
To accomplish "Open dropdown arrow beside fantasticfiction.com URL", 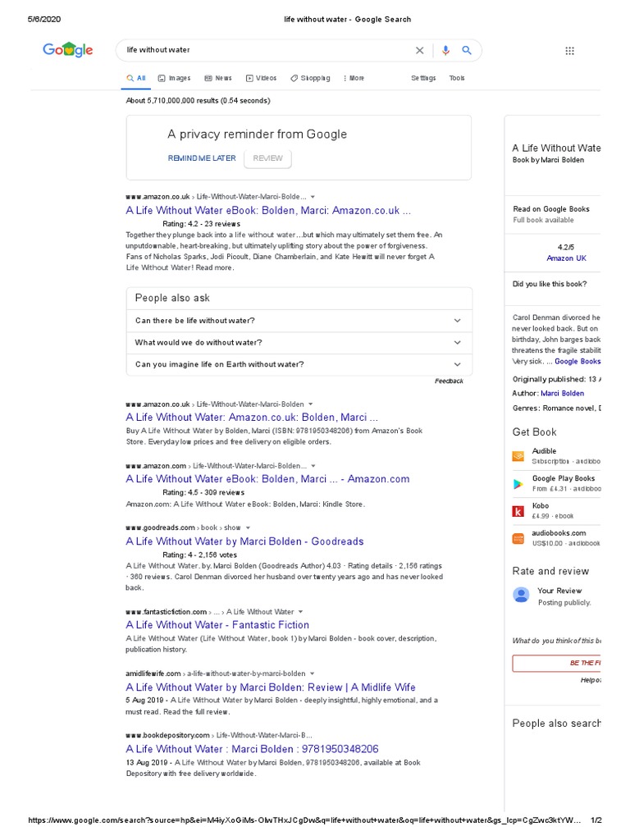I will point(300,612).
